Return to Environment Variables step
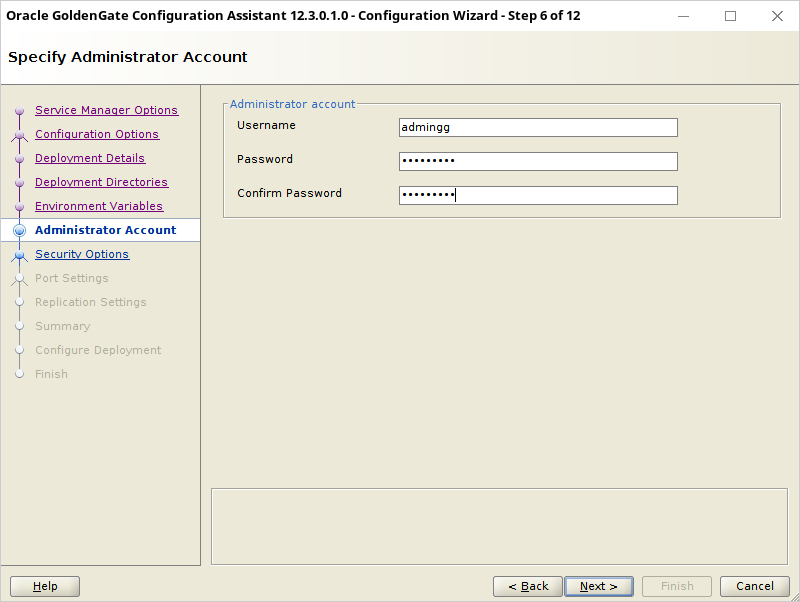The height and width of the screenshot is (602, 800). 99,206
